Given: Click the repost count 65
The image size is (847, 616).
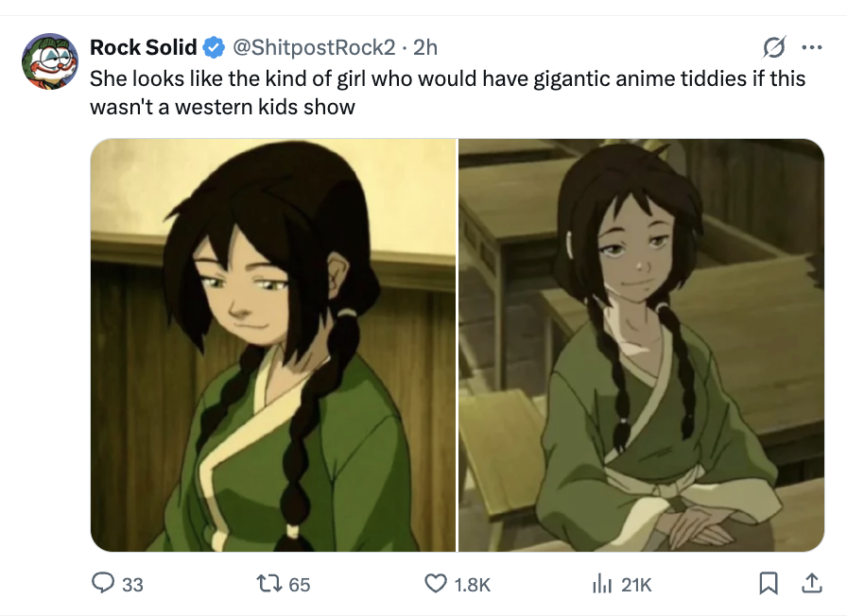Looking at the screenshot, I should pyautogui.click(x=300, y=585).
